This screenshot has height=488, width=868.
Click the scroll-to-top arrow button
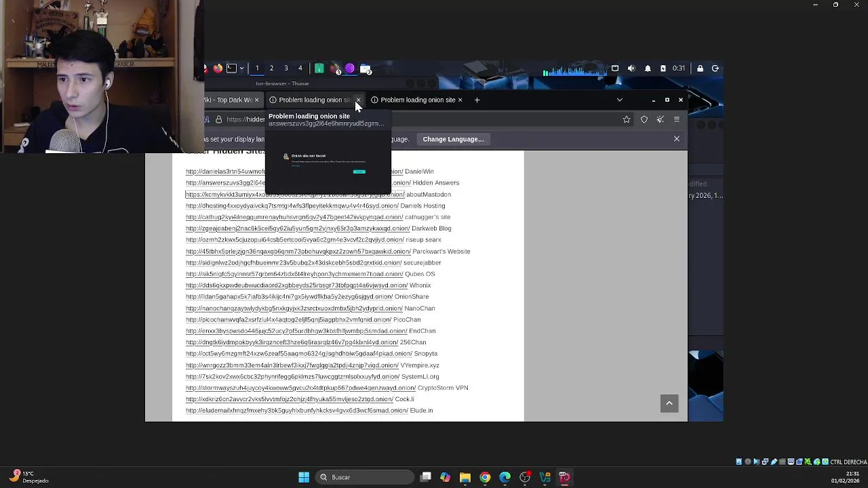[x=669, y=403]
